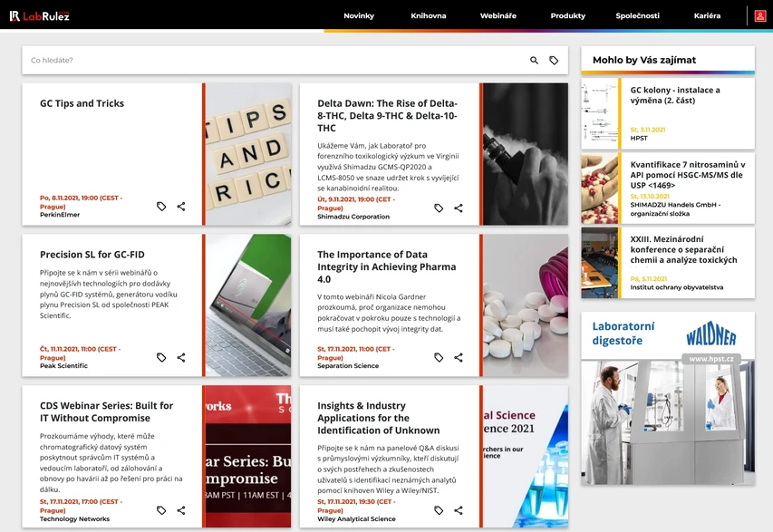Screen dimensions: 773x532
Task: Share the Delta Dawn webinar
Action: click(459, 208)
